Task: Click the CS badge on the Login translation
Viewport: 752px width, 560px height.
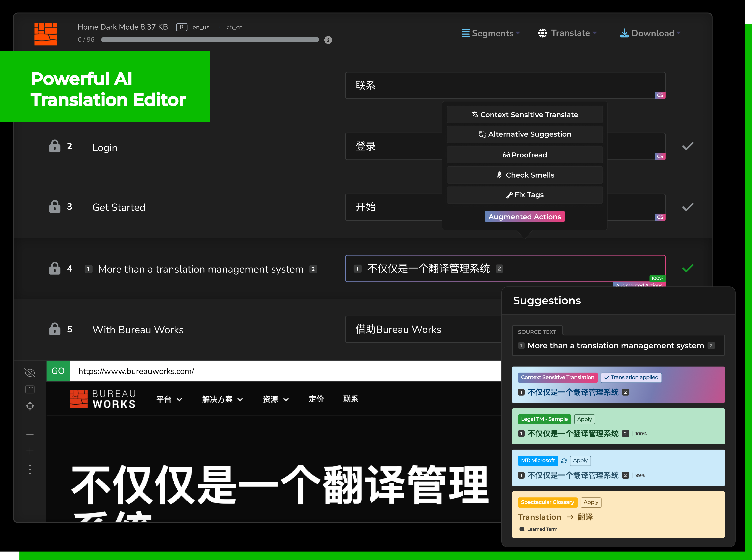Action: click(660, 156)
